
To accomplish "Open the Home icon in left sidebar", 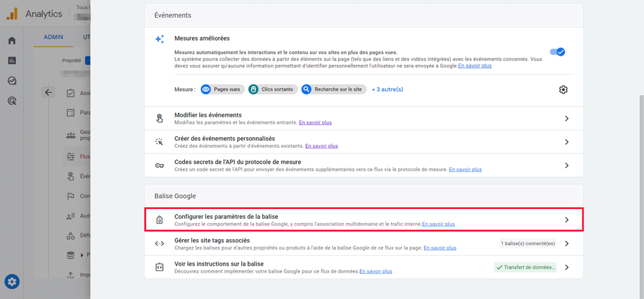I will click(12, 41).
